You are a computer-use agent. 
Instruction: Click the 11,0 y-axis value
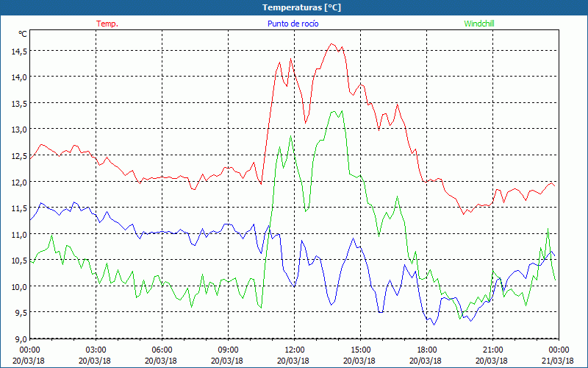19,235
